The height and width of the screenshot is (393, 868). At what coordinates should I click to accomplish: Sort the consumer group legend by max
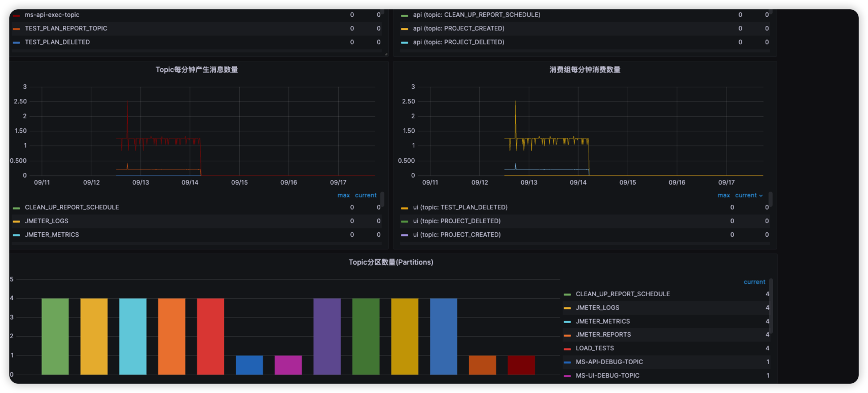tap(724, 195)
